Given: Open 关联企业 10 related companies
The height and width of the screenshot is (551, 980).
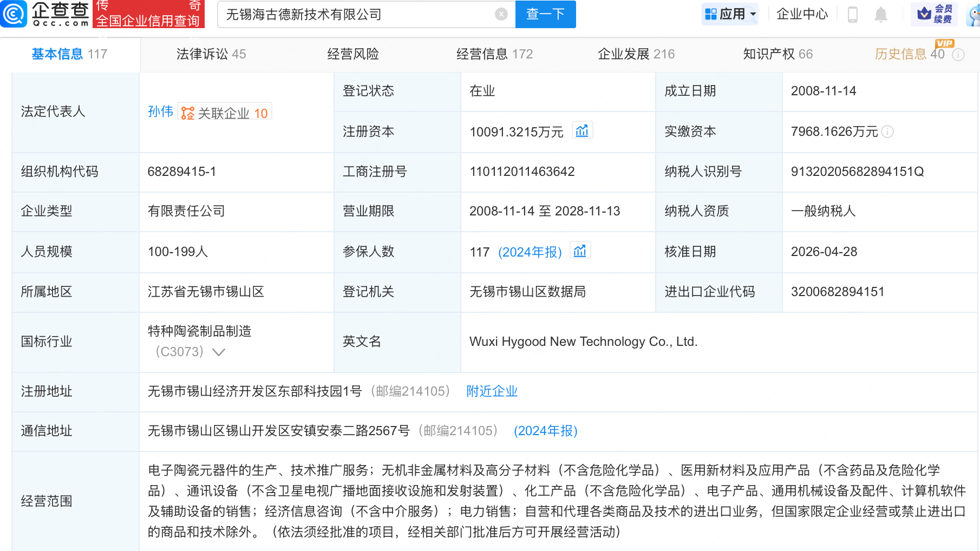Looking at the screenshot, I should [x=225, y=113].
